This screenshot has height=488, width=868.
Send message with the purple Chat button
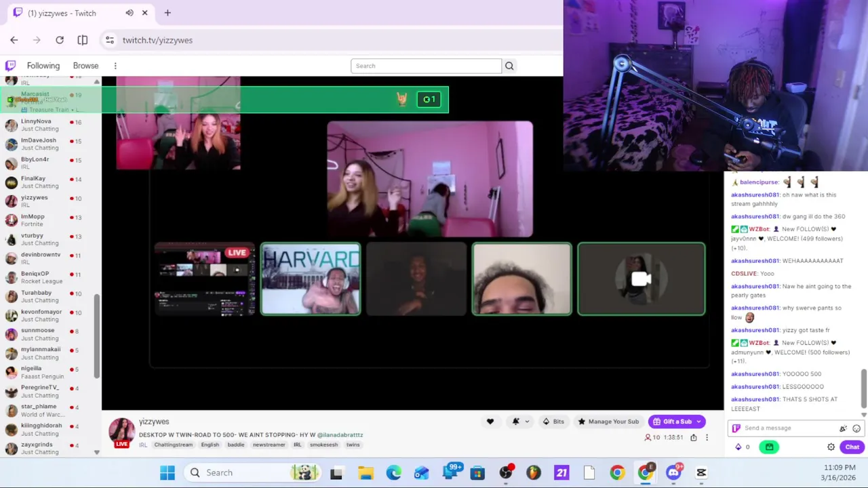tap(852, 447)
